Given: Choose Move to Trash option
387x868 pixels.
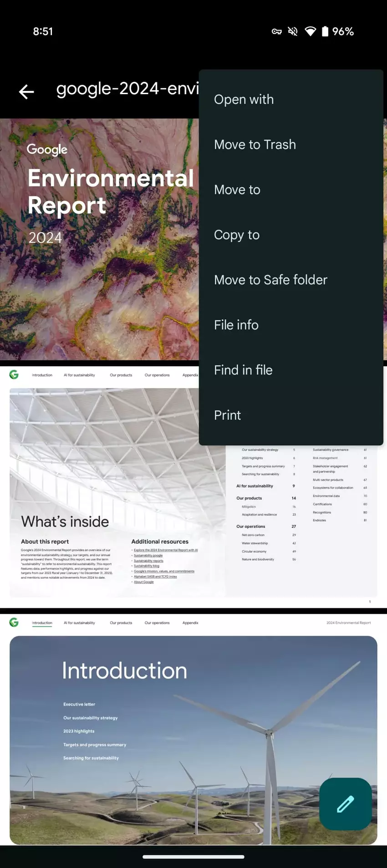Looking at the screenshot, I should (255, 144).
